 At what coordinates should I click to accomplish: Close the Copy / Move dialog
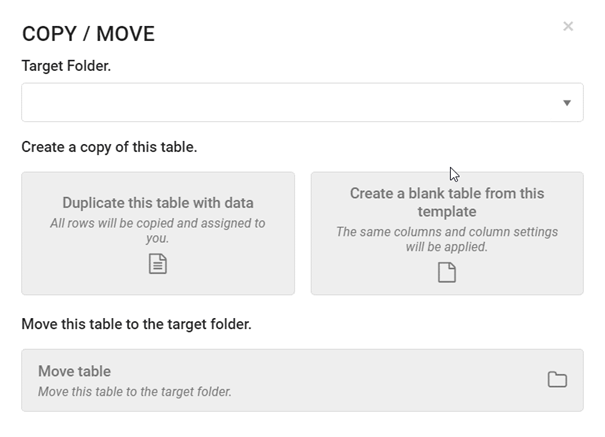point(568,26)
